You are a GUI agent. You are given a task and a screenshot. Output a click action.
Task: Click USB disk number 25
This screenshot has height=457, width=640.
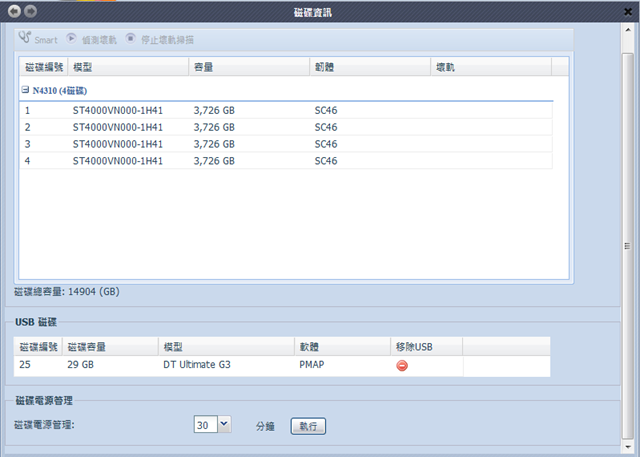click(x=25, y=364)
